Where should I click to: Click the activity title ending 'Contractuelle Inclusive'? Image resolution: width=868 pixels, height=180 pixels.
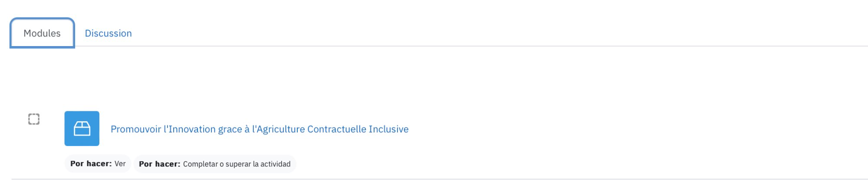[260, 129]
